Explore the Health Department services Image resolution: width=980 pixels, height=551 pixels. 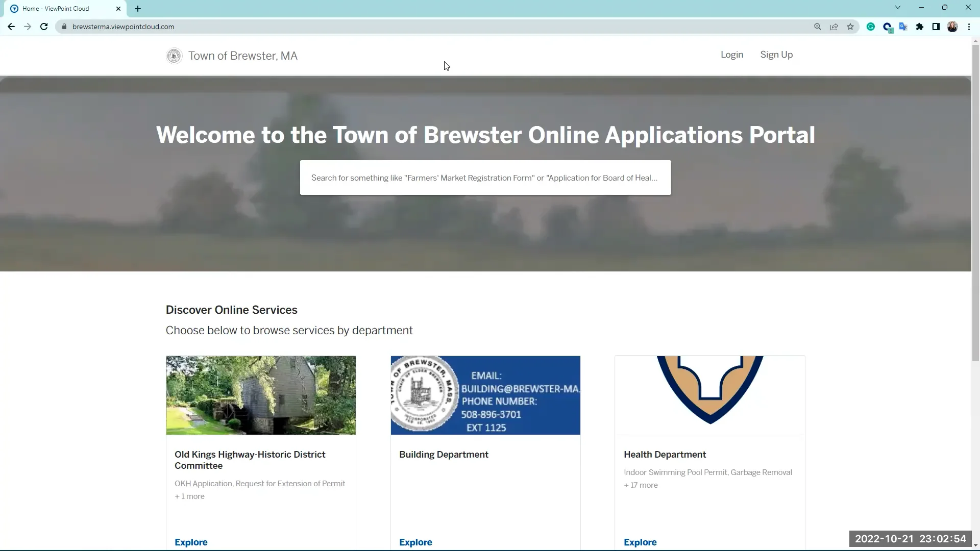640,542
